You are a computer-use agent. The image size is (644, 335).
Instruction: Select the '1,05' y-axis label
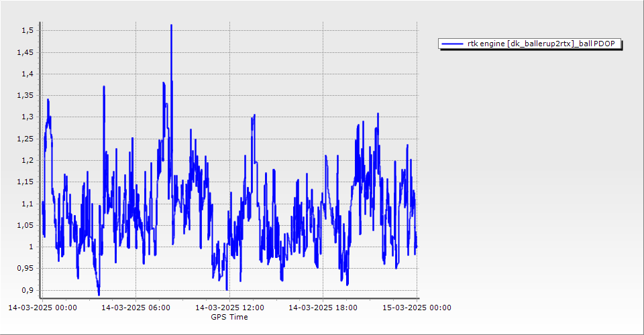[x=25, y=225]
